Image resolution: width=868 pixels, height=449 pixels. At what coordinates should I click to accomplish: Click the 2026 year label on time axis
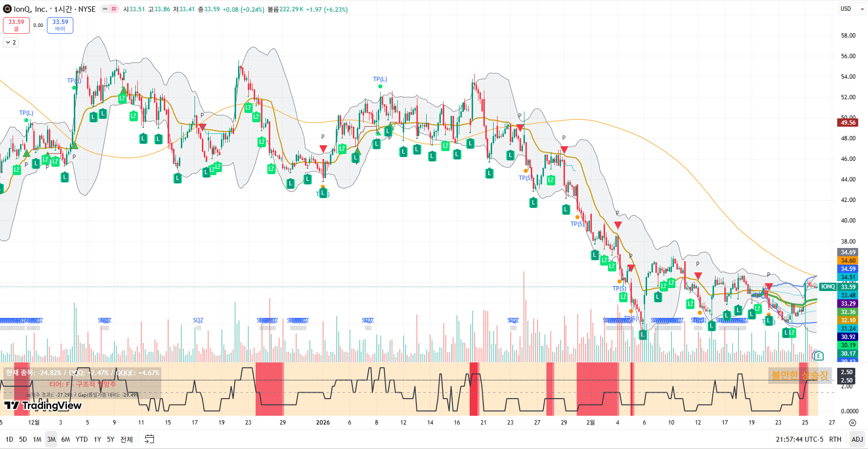323,423
